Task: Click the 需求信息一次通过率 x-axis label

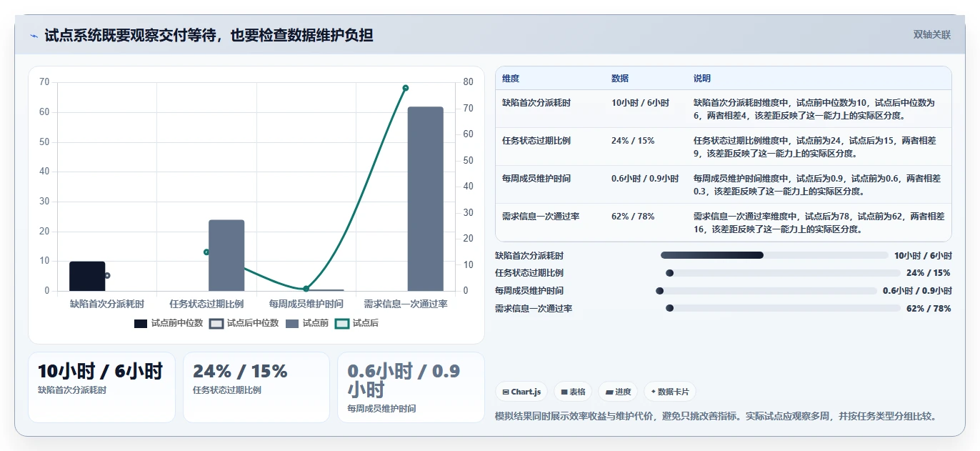Action: click(x=406, y=304)
